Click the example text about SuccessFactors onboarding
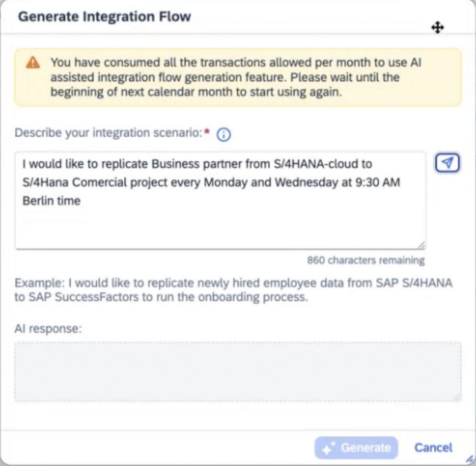The height and width of the screenshot is (466, 476). 233,290
